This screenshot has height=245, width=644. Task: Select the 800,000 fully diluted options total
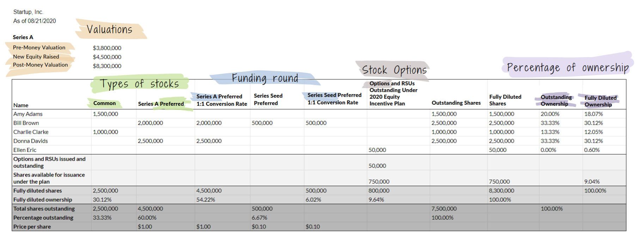[x=379, y=191]
